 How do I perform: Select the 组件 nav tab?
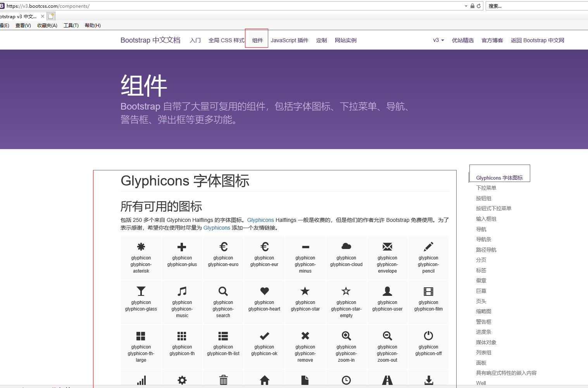coord(257,40)
